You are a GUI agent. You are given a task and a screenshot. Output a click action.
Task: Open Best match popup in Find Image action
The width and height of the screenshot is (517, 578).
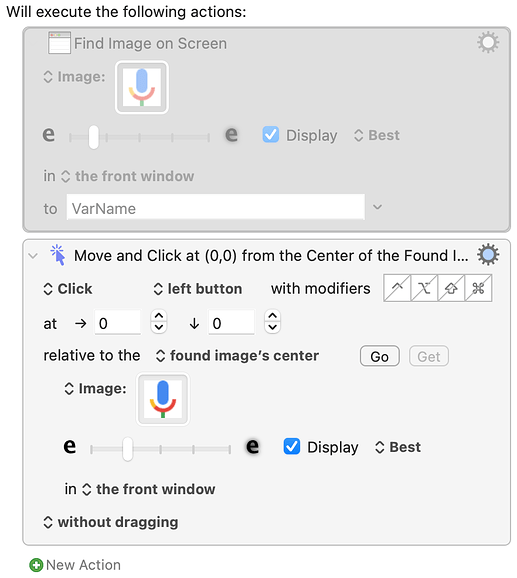[x=377, y=135]
